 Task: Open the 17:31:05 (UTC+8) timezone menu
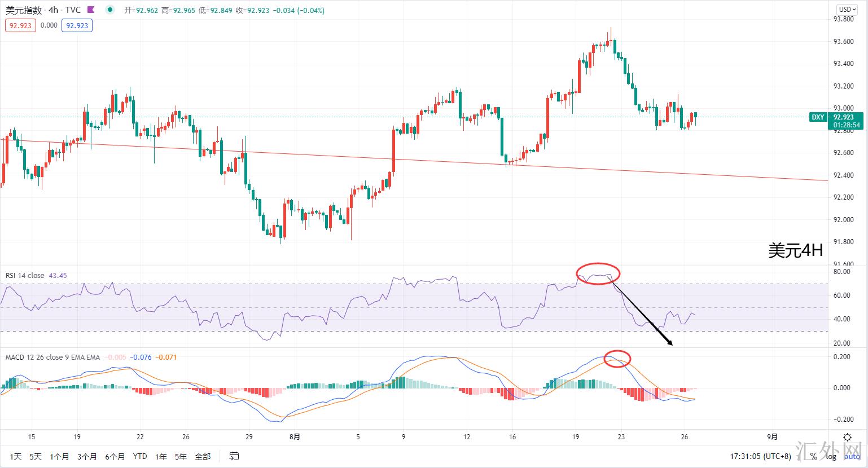[x=760, y=456]
